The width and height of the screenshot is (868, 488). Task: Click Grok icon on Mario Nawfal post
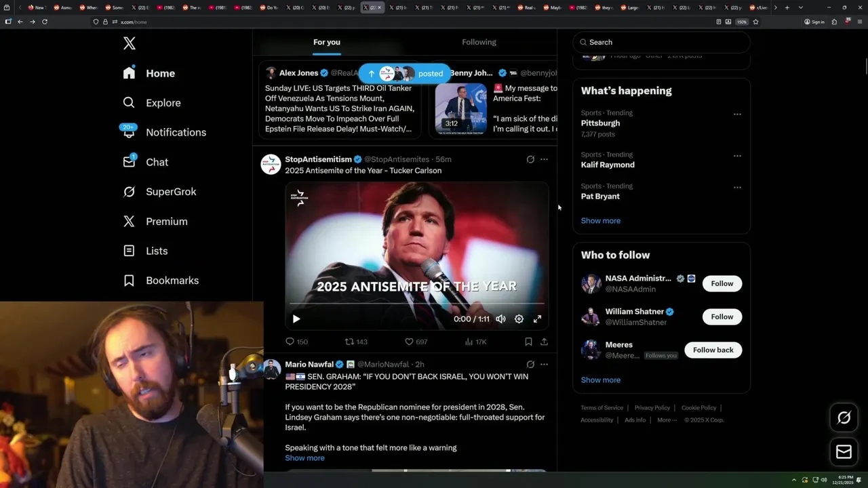point(530,364)
